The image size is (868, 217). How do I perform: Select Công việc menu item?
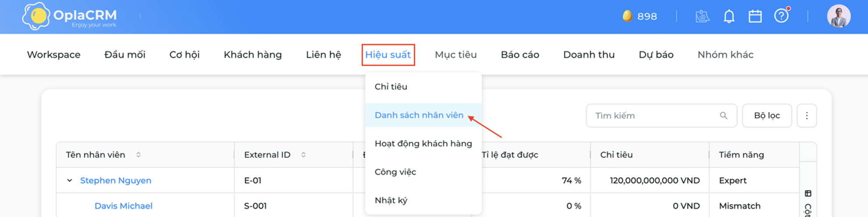[423, 172]
